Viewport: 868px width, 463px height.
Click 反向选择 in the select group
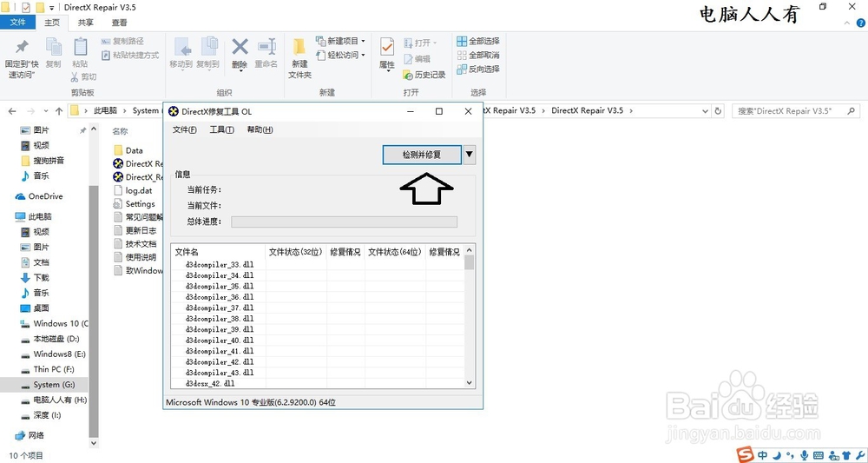[478, 69]
